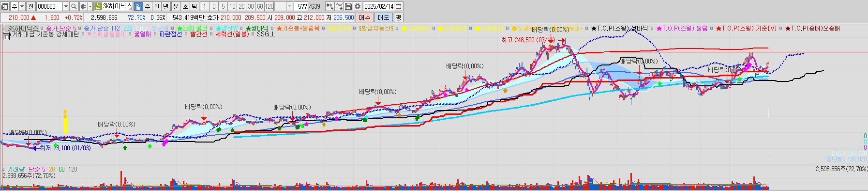Screen dimensions: 868x191
Task: Select 주 weekly period button
Action: pos(148,6)
